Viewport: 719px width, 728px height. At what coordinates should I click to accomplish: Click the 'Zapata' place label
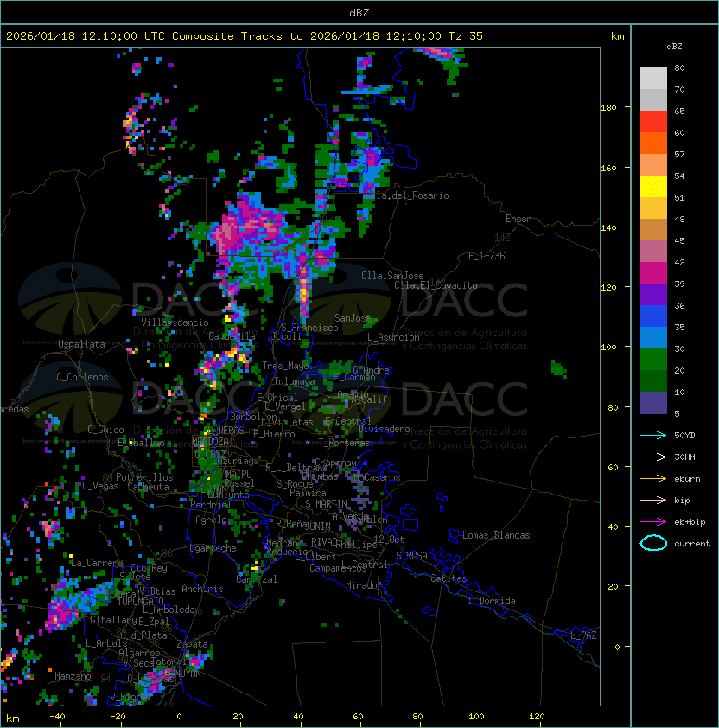(192, 644)
